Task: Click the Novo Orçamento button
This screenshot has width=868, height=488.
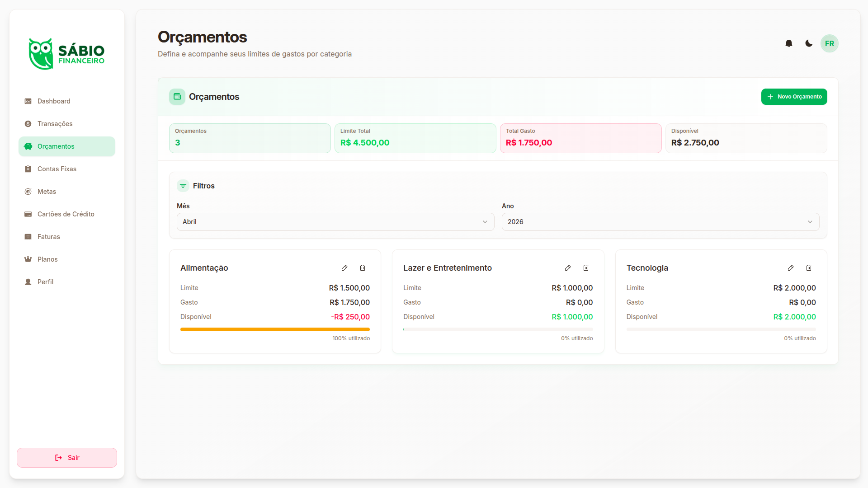Action: click(794, 97)
